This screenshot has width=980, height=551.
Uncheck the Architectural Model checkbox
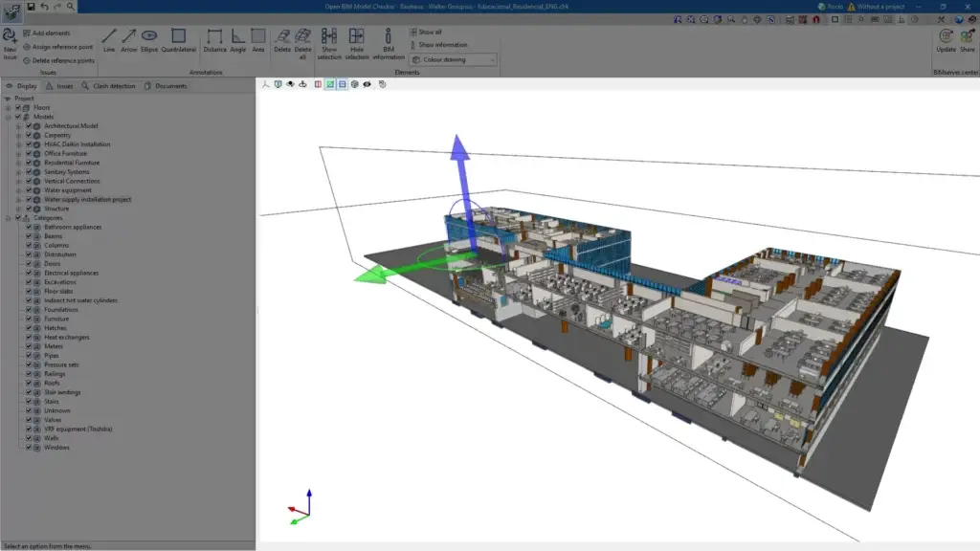29,126
